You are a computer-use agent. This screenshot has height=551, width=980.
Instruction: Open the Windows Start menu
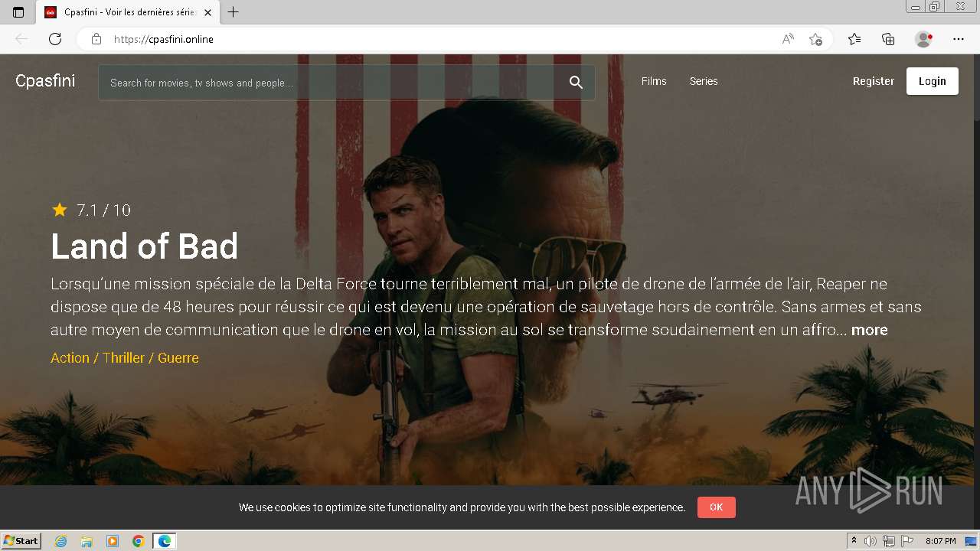point(21,541)
